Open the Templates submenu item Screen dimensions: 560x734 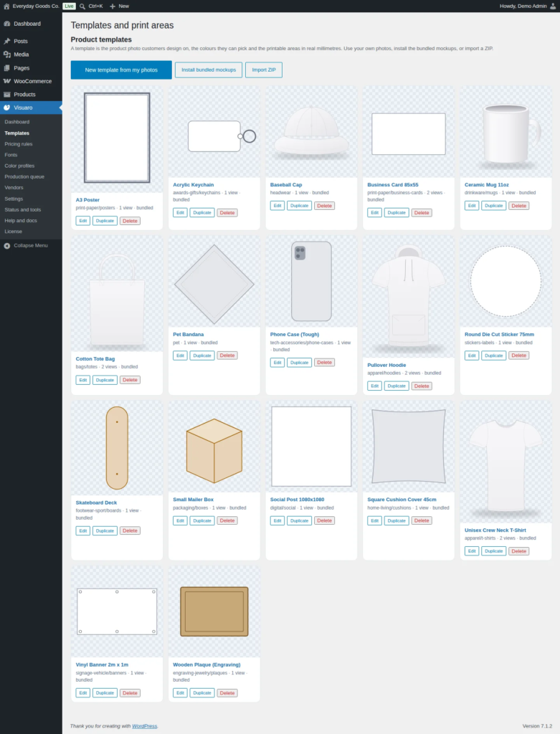coord(17,133)
